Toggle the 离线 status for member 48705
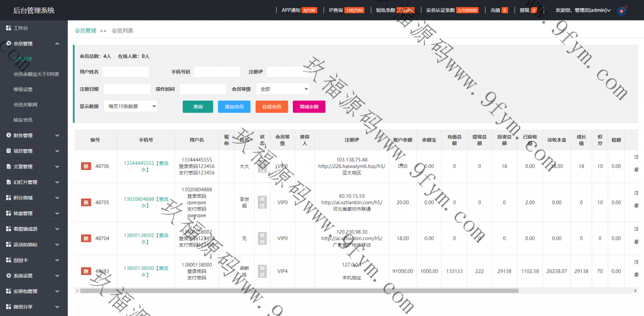Viewport: 644px width, 316px height. pos(262,202)
